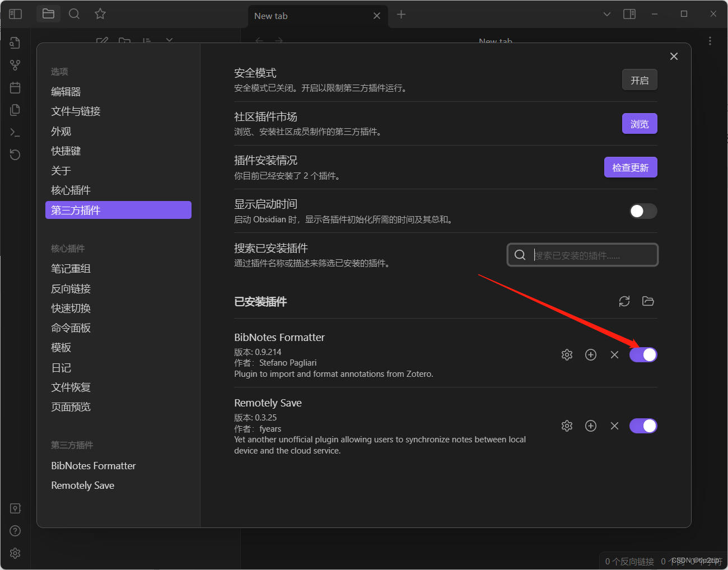Close the settings dialog
This screenshot has width=728, height=570.
[x=674, y=56]
